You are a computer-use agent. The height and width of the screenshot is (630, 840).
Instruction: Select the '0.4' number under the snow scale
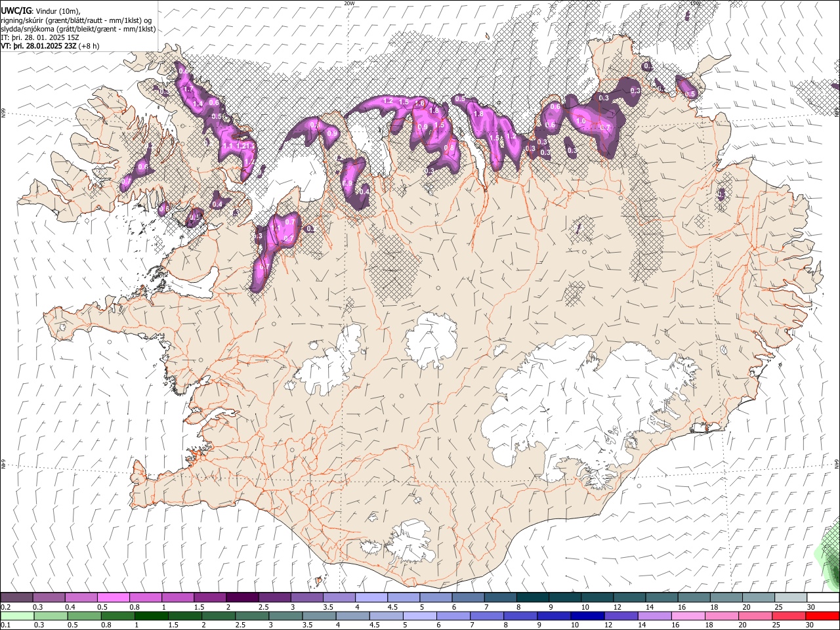point(71,607)
